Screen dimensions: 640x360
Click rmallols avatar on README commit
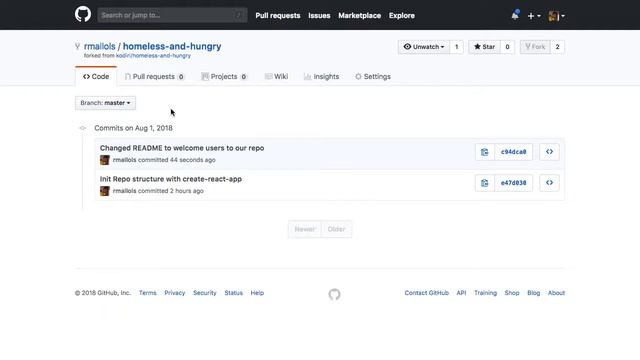pos(105,160)
